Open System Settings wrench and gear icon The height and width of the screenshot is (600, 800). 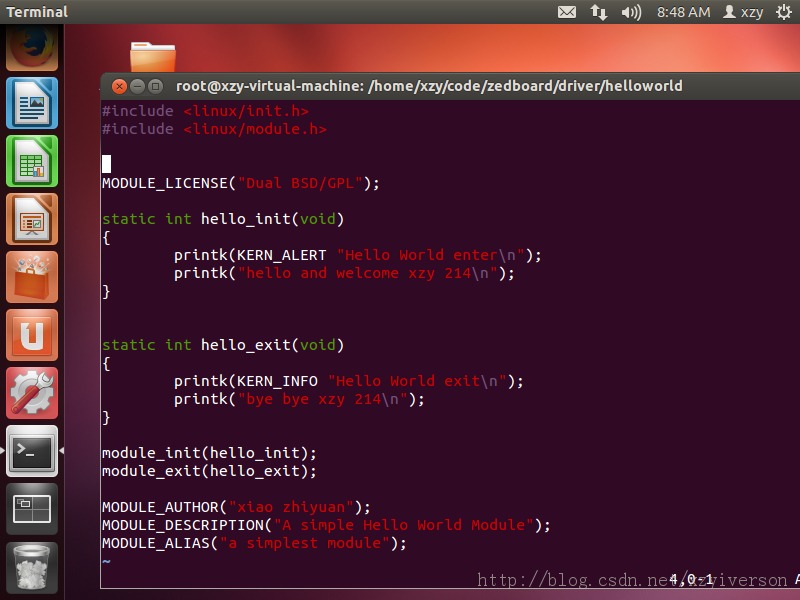coord(32,393)
